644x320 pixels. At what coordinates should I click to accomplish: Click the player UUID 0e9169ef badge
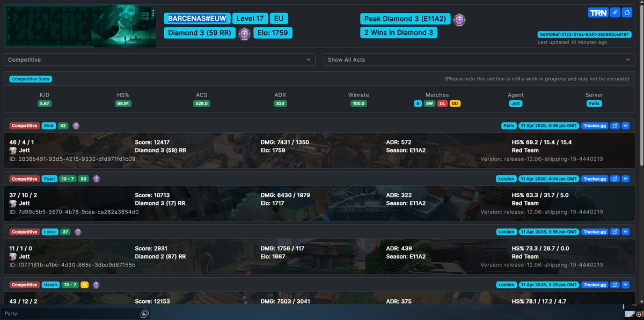(x=584, y=34)
